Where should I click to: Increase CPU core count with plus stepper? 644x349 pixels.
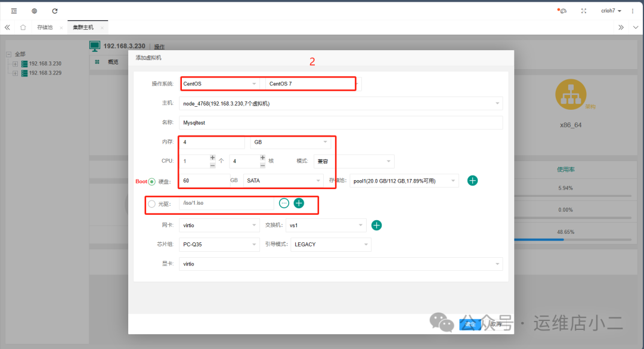pos(262,157)
